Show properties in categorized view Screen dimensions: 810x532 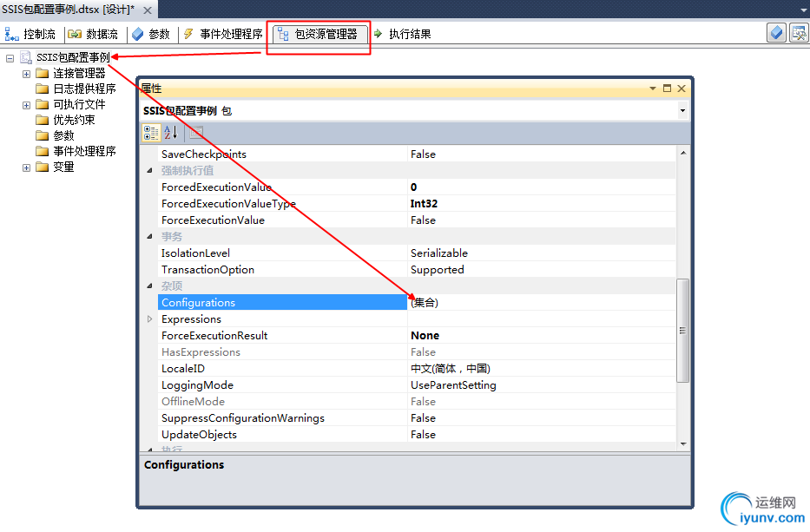[x=151, y=133]
